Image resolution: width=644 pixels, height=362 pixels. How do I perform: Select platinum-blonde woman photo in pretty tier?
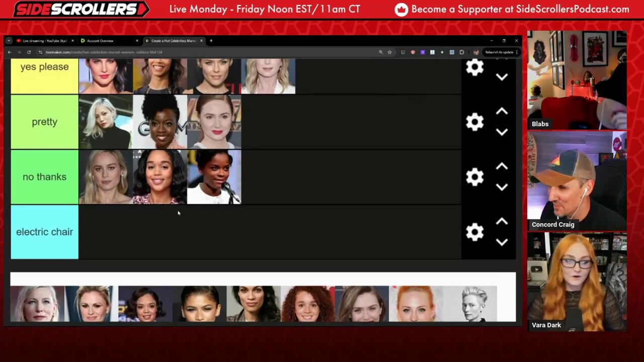(x=106, y=122)
